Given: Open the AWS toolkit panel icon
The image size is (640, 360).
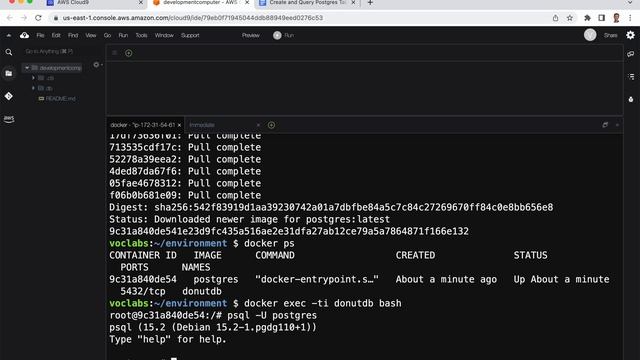Looking at the screenshot, I should click(x=9, y=119).
